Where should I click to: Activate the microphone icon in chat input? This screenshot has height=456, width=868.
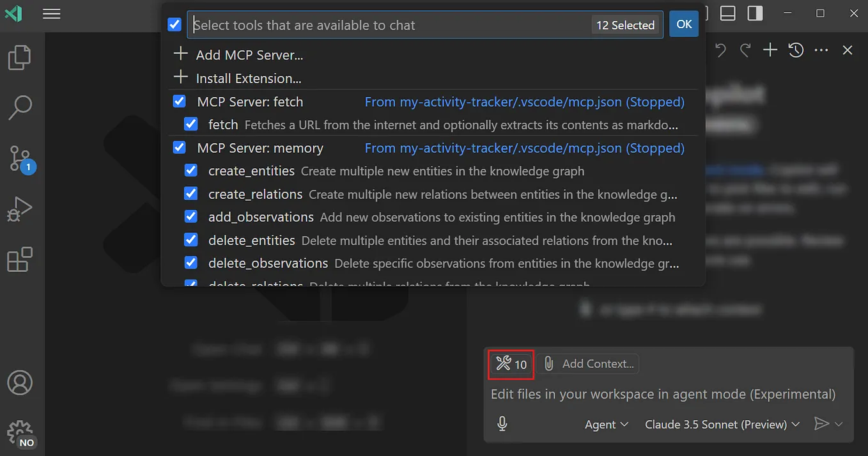(502, 423)
